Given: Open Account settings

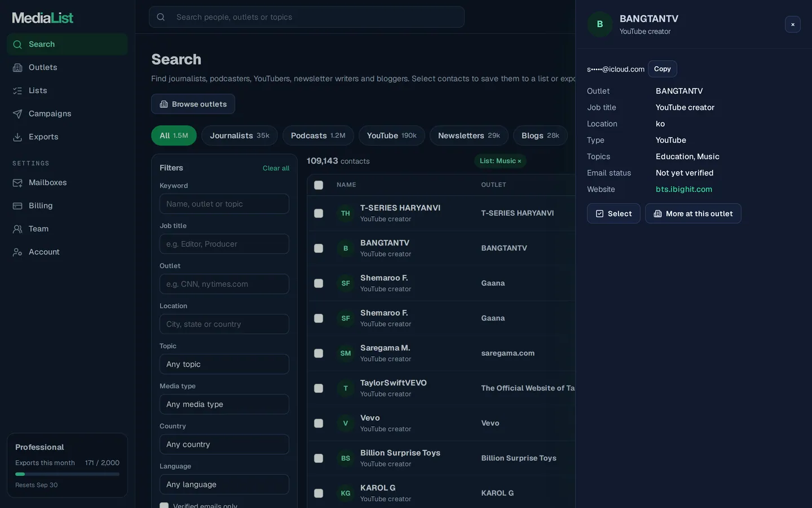Looking at the screenshot, I should click(67, 252).
